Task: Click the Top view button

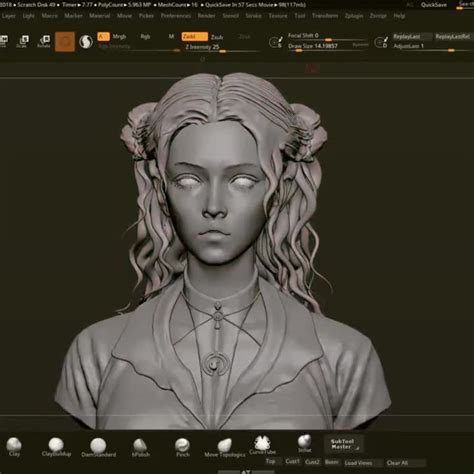Action: point(270,461)
